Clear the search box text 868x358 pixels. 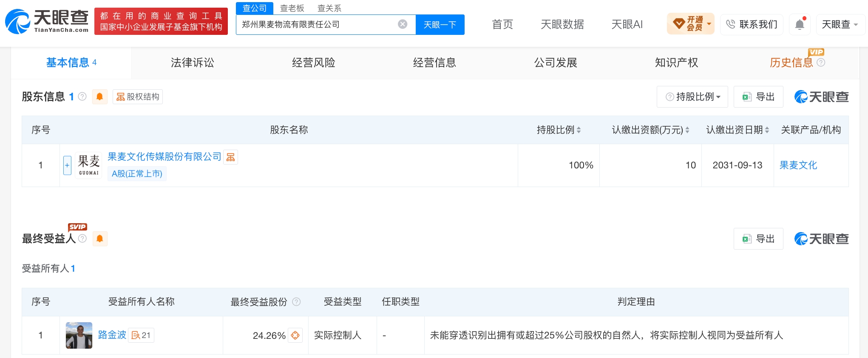coord(402,24)
